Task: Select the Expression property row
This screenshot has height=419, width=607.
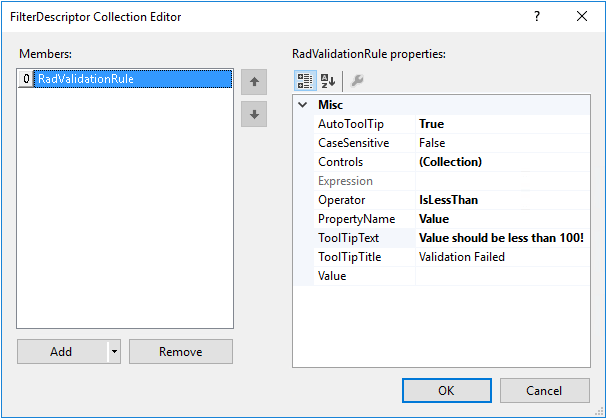Action: click(x=451, y=181)
